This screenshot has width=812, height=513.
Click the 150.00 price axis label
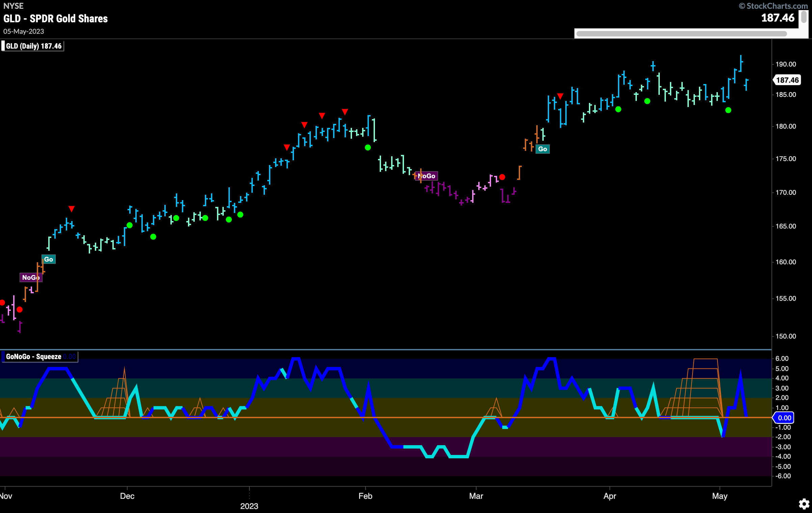[x=786, y=336]
